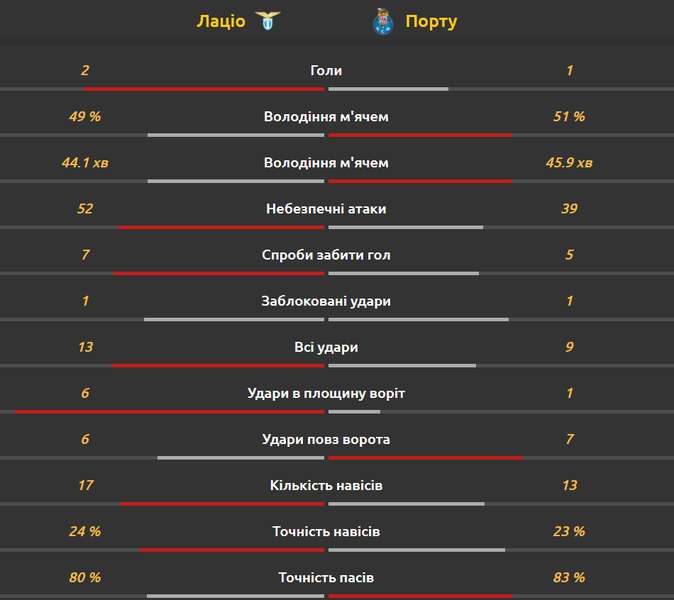Open the Порту team name link
The width and height of the screenshot is (674, 600).
[x=431, y=21]
